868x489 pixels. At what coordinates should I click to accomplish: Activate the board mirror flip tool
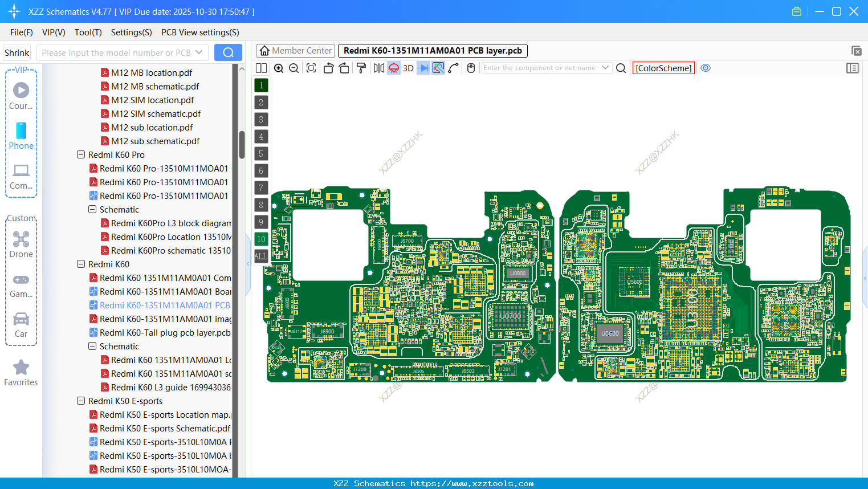pyautogui.click(x=378, y=68)
